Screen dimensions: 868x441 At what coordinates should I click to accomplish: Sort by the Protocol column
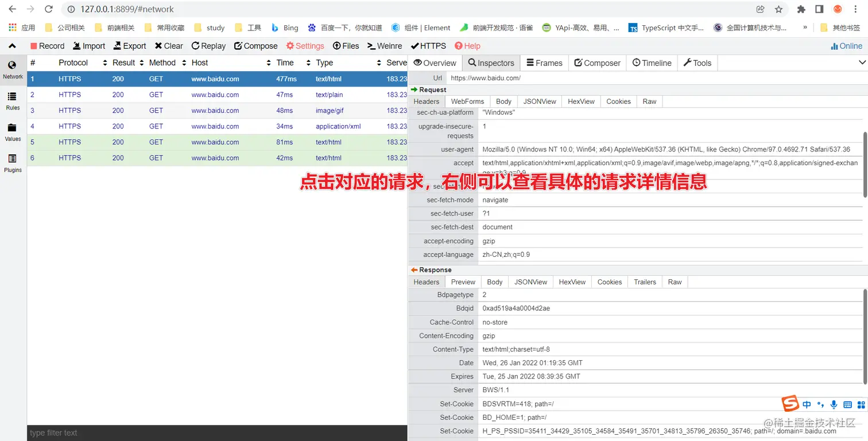(83, 63)
